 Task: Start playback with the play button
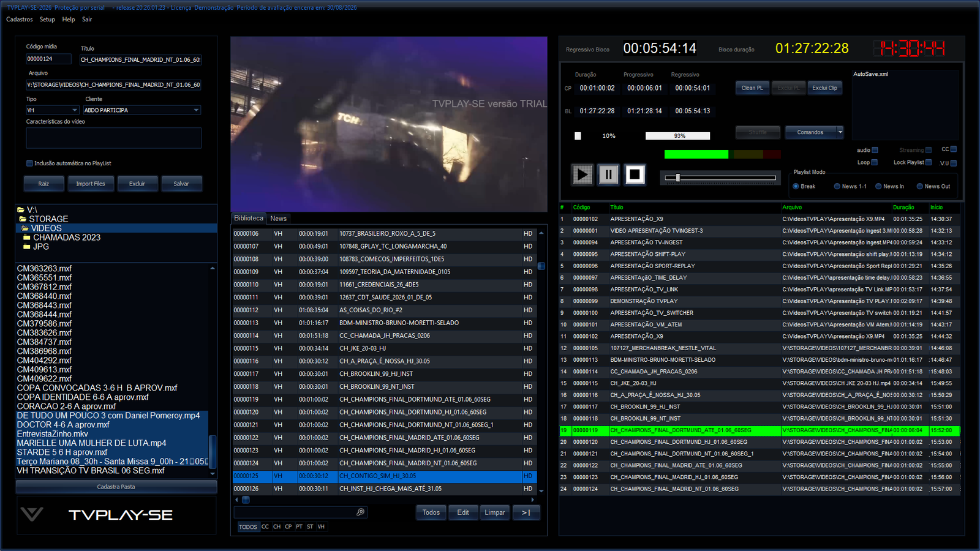[582, 175]
